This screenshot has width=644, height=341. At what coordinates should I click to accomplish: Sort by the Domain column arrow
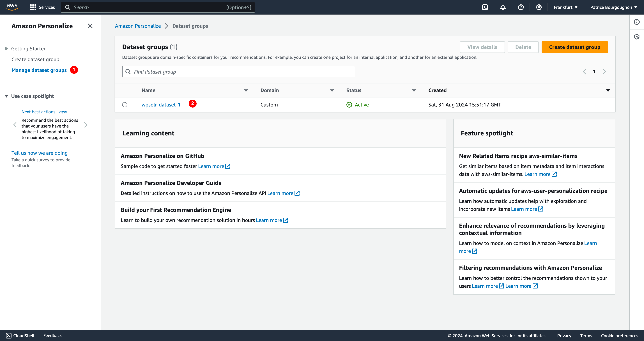pyautogui.click(x=332, y=90)
